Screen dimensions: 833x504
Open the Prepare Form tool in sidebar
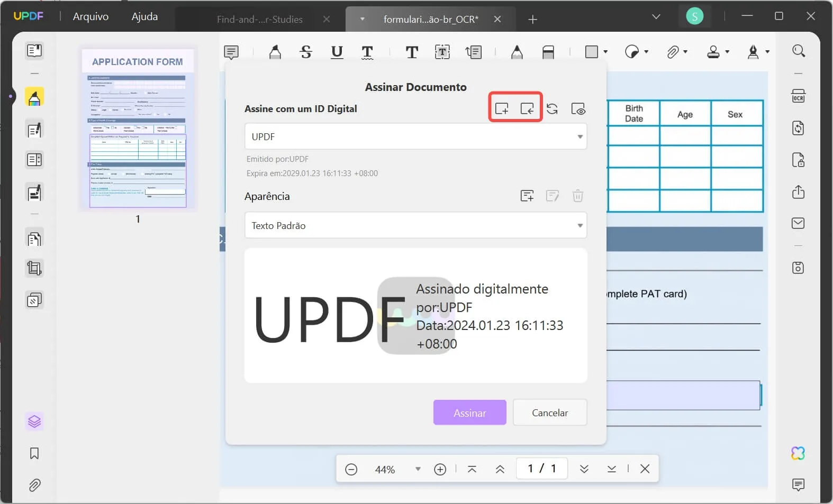click(x=34, y=160)
